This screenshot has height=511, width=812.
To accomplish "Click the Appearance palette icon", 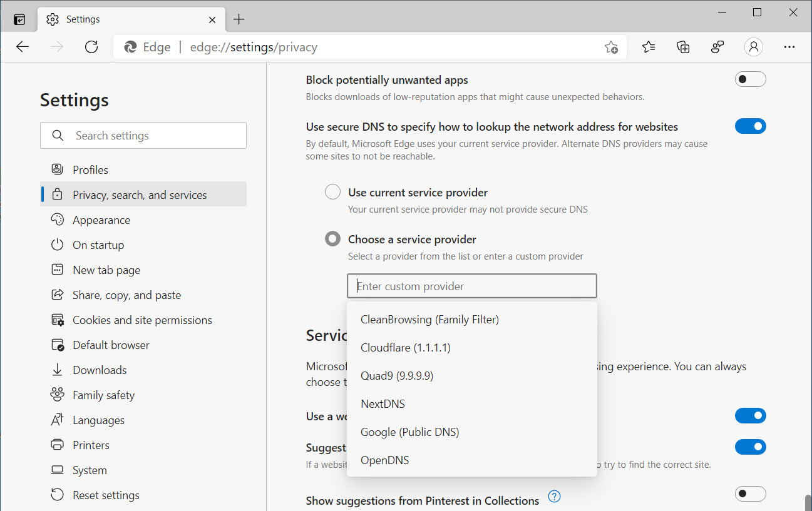I will click(x=57, y=220).
